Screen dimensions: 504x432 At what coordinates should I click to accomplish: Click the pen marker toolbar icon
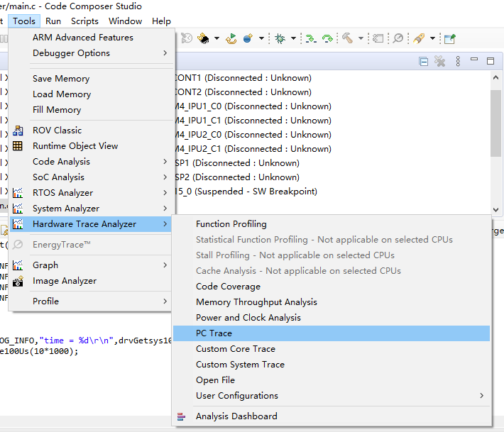419,38
